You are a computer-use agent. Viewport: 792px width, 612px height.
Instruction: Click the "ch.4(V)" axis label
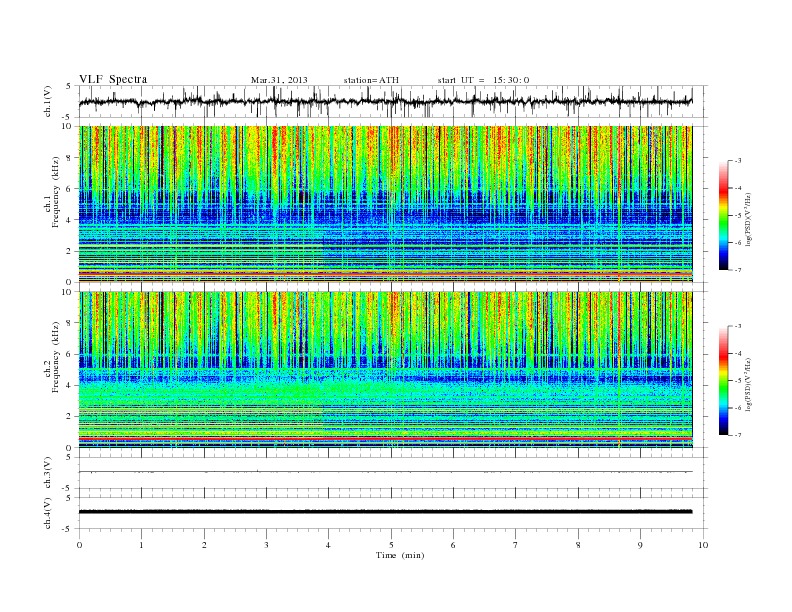(x=48, y=513)
